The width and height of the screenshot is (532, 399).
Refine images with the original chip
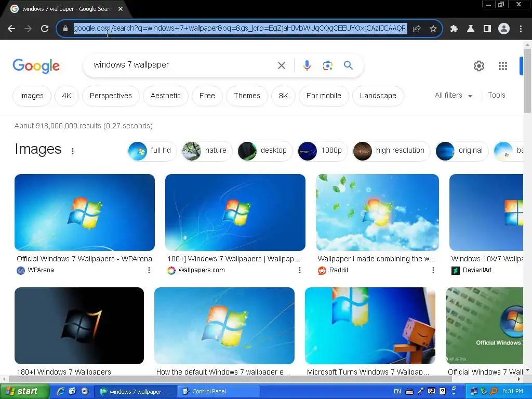coord(462,151)
